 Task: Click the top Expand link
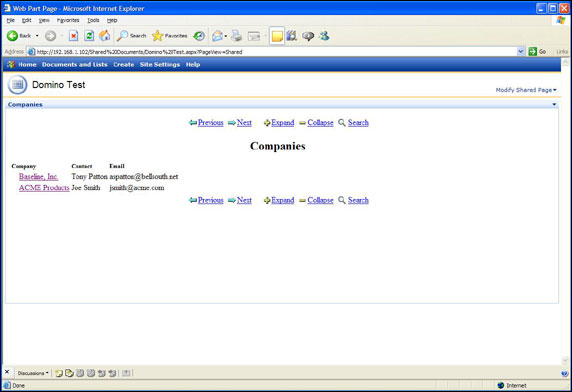tap(283, 123)
